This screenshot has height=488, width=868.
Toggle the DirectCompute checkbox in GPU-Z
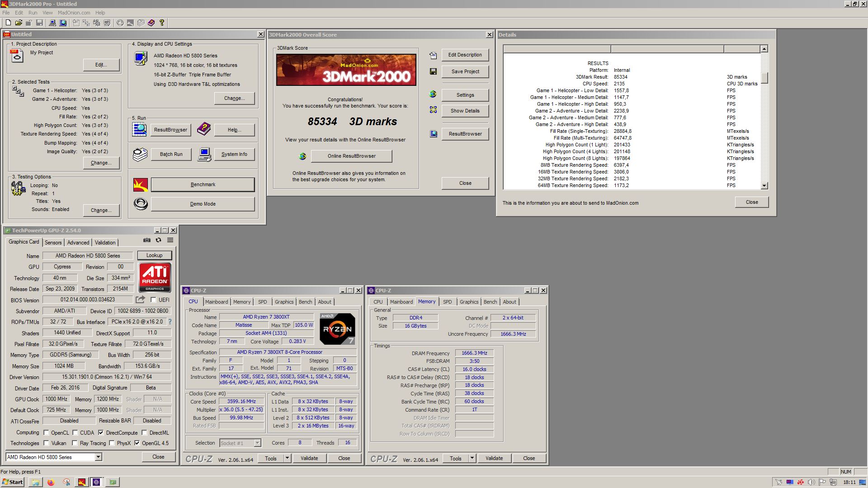pyautogui.click(x=101, y=432)
